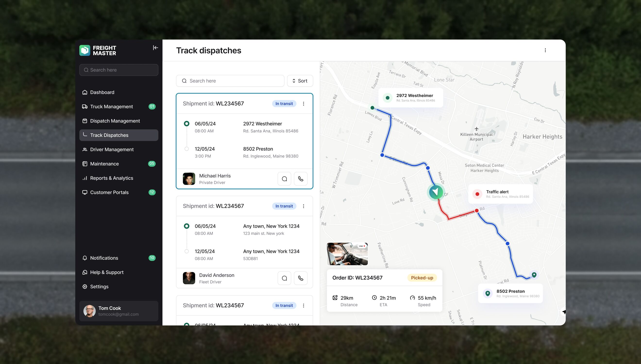Click Michael Harris profile photo
641x364 pixels.
point(189,179)
